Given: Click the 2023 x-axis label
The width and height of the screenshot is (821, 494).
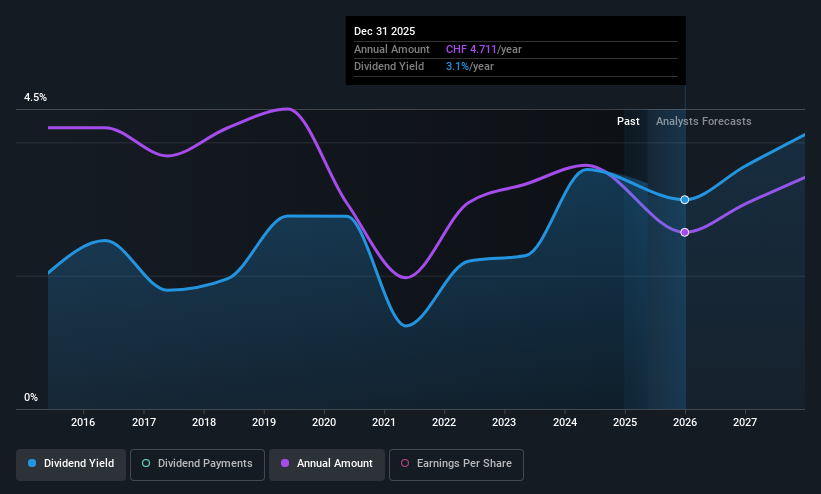Looking at the screenshot, I should tap(504, 422).
